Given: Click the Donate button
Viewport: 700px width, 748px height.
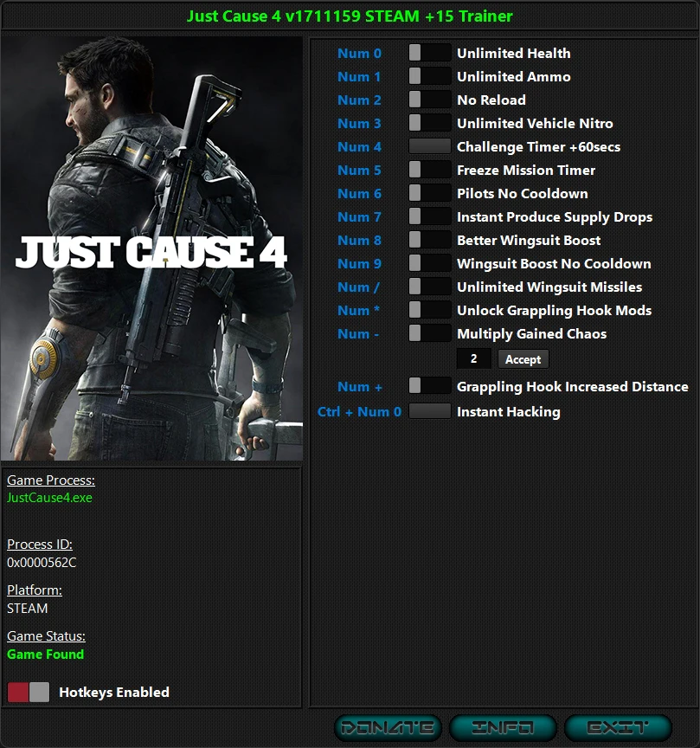Looking at the screenshot, I should tap(391, 727).
